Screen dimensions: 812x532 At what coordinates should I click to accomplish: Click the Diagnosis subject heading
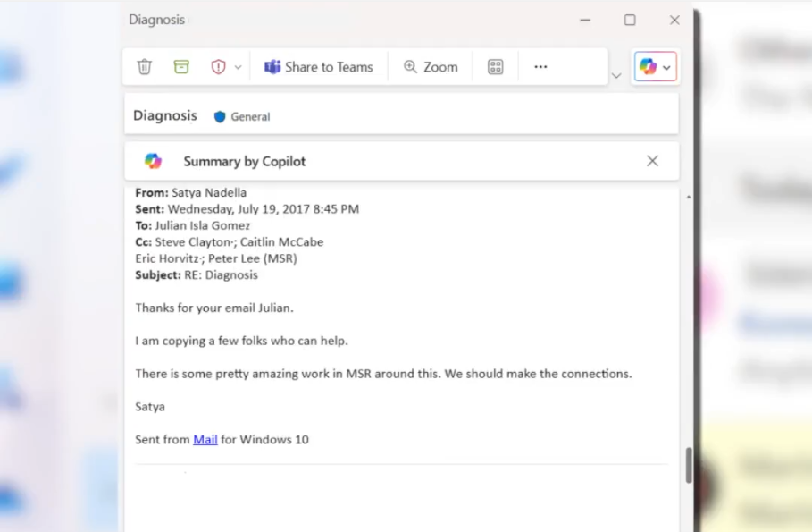[165, 115]
